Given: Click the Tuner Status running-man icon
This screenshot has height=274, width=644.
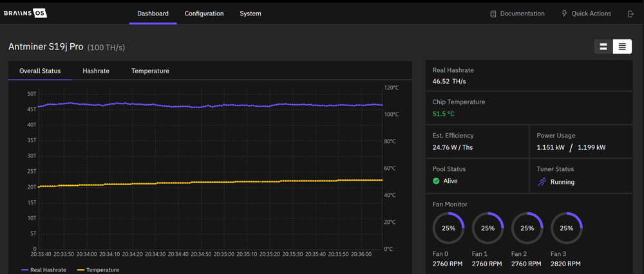Looking at the screenshot, I should [x=542, y=182].
